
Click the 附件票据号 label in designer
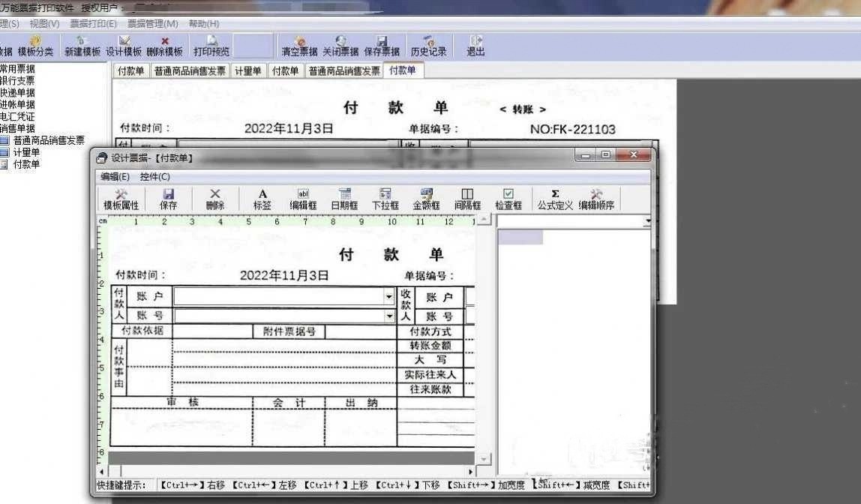pos(289,331)
